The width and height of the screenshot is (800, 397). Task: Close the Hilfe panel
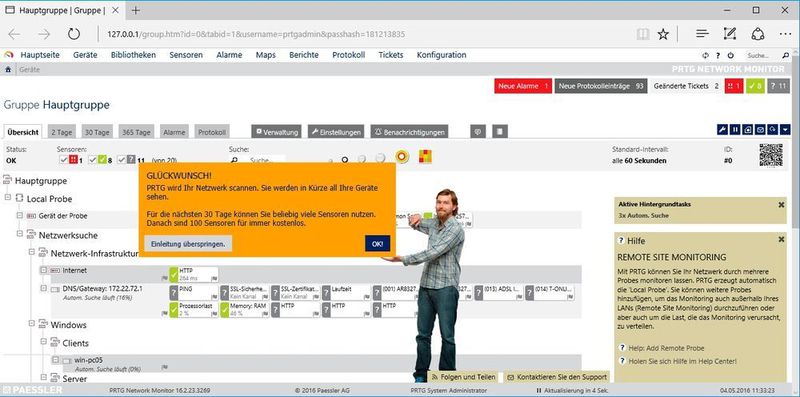pos(781,239)
